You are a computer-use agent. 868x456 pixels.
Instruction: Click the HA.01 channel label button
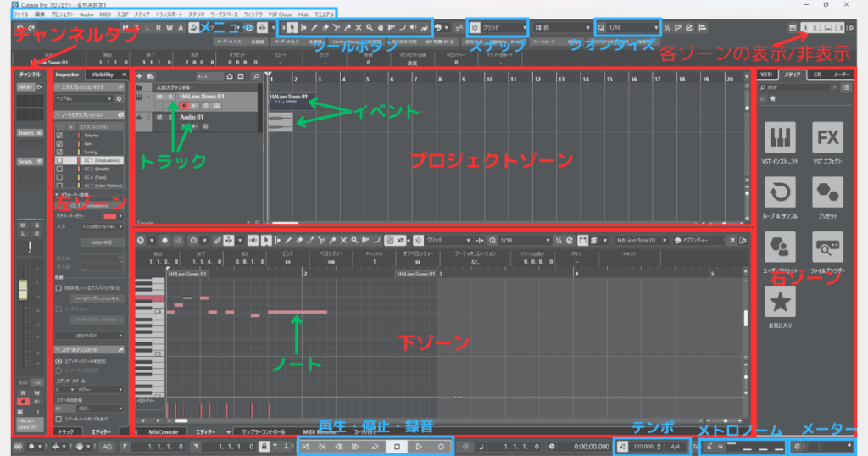point(25,87)
